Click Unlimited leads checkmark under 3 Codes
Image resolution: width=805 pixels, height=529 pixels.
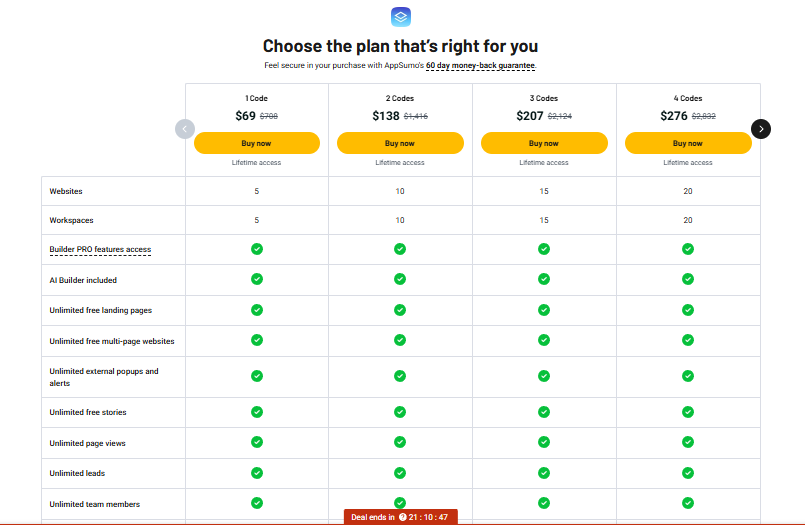(x=544, y=473)
